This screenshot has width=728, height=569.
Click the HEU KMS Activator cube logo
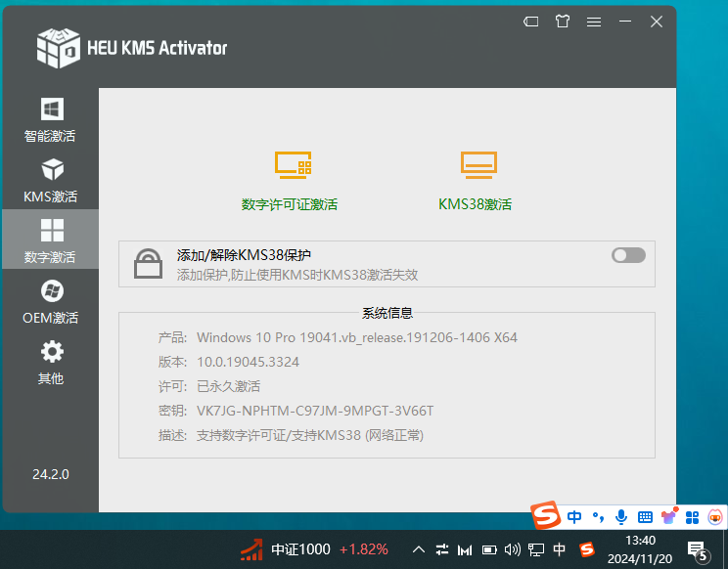click(58, 48)
